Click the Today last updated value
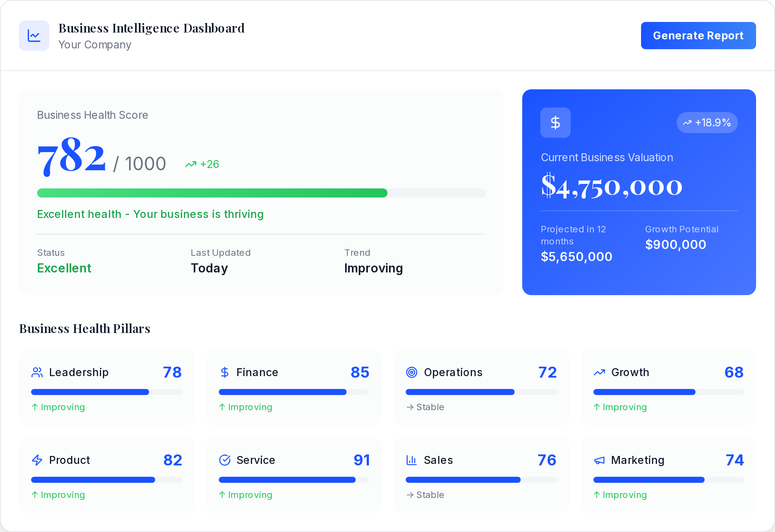Image resolution: width=775 pixels, height=532 pixels. (x=209, y=268)
